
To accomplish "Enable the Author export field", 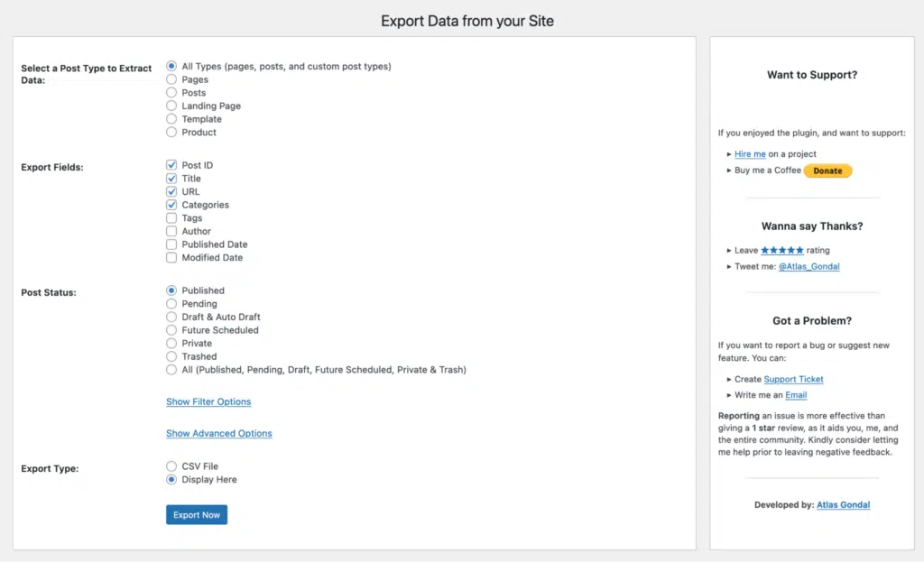I will 171,231.
